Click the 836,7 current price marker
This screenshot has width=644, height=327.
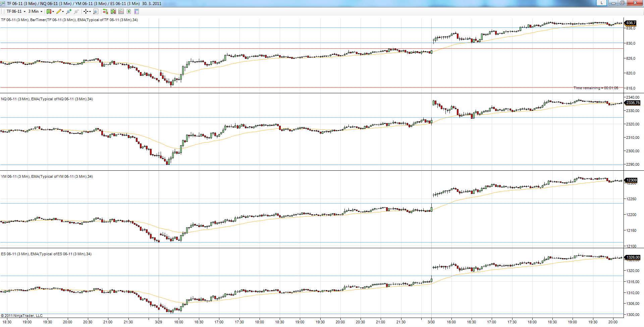[631, 23]
